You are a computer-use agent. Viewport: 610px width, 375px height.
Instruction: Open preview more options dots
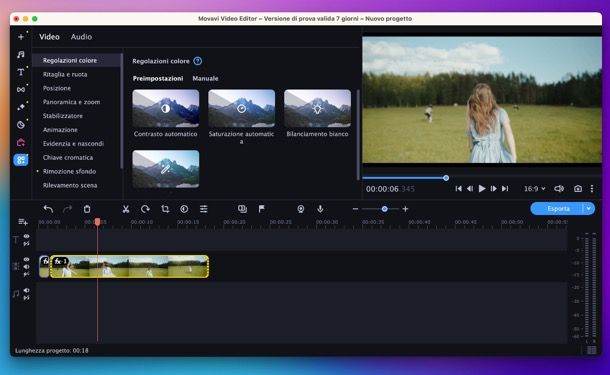click(592, 189)
